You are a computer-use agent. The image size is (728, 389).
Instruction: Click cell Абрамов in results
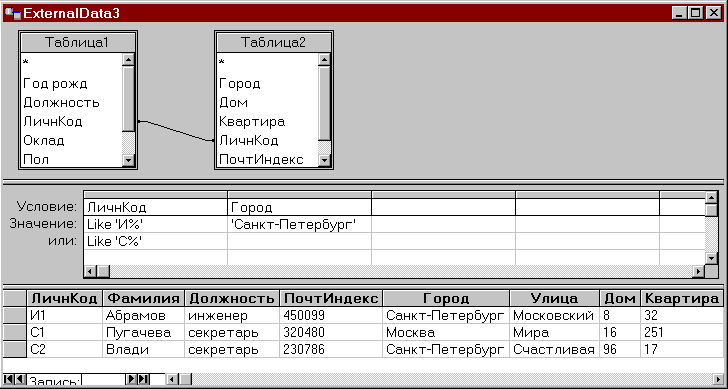[143, 316]
